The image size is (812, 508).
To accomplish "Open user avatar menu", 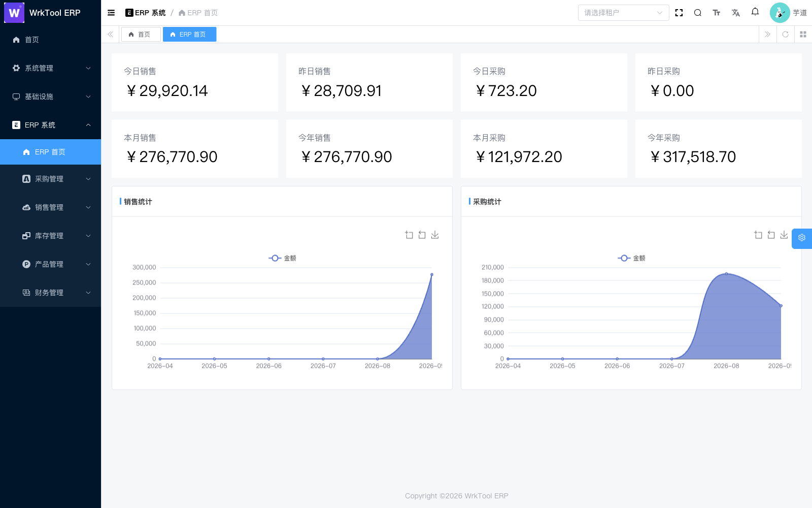I will tap(788, 13).
